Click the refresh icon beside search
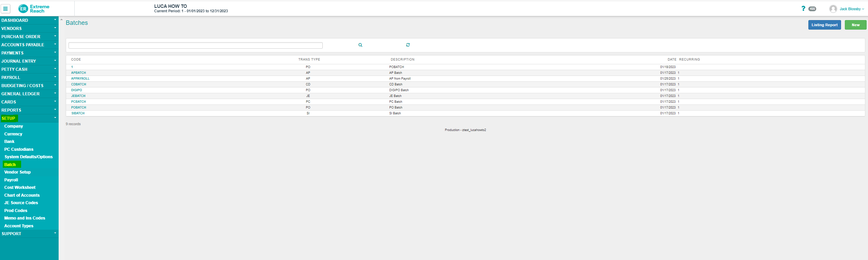Image resolution: width=868 pixels, height=260 pixels. pos(408,45)
